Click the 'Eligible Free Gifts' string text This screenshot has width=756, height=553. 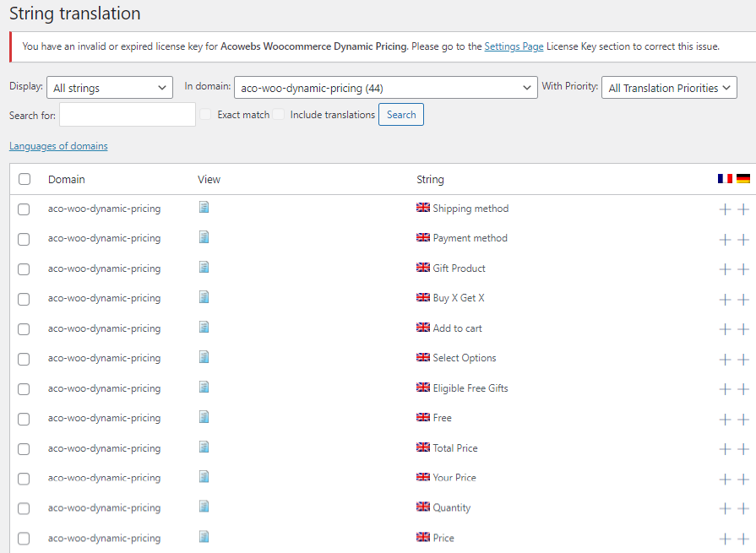point(470,388)
